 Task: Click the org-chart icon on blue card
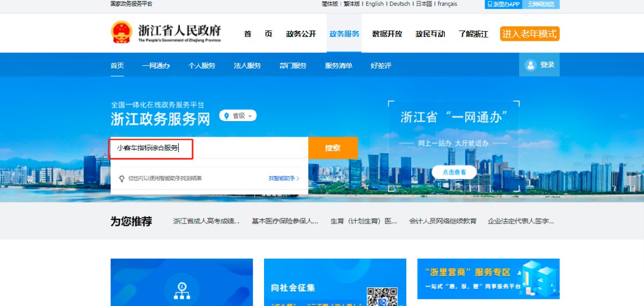181,290
